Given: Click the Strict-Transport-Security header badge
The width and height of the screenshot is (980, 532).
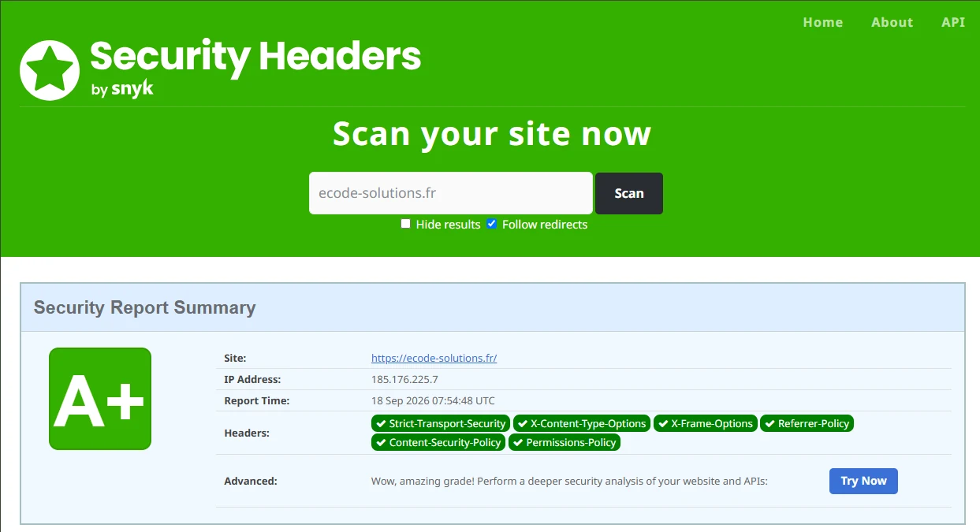Looking at the screenshot, I should click(441, 423).
